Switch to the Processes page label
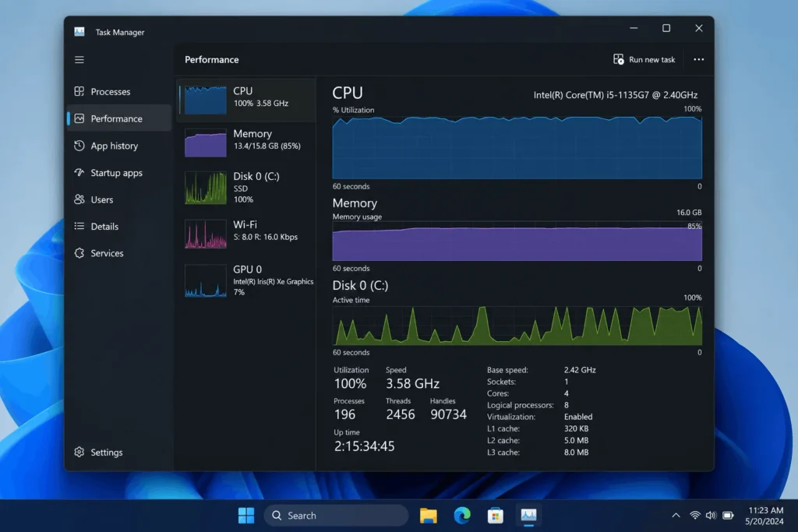This screenshot has height=532, width=798. pyautogui.click(x=111, y=92)
